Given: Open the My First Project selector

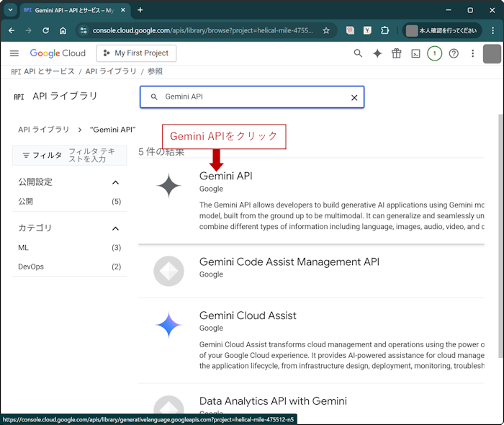Looking at the screenshot, I should tap(136, 53).
